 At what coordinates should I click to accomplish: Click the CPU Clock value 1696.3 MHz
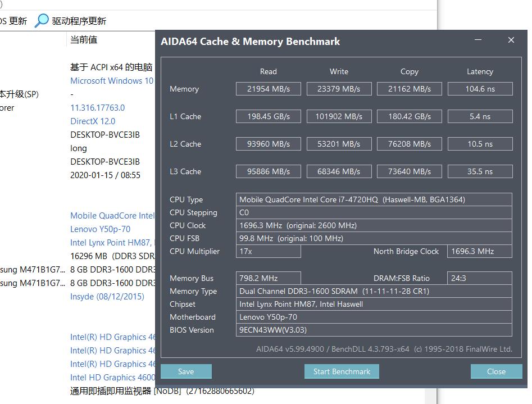tap(374, 225)
